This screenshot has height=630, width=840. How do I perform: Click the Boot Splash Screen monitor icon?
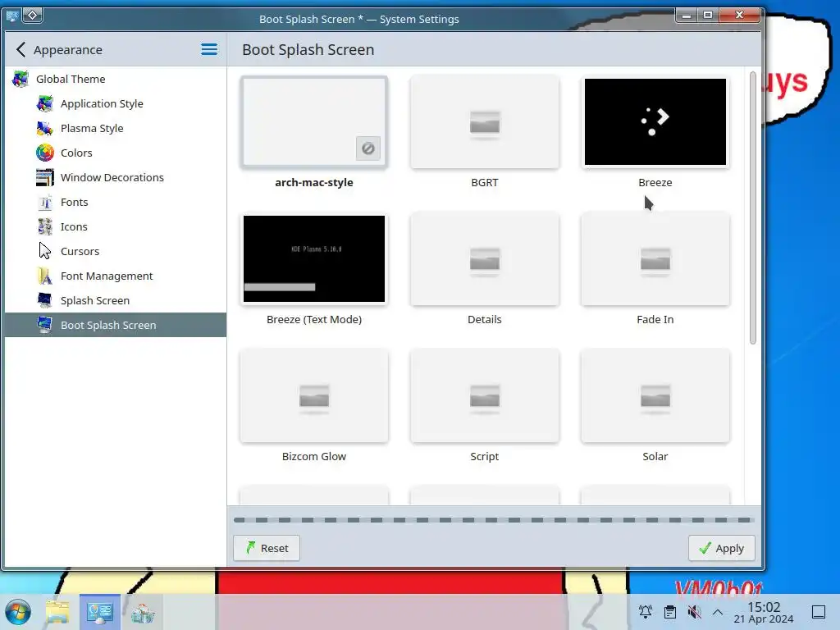pos(45,325)
